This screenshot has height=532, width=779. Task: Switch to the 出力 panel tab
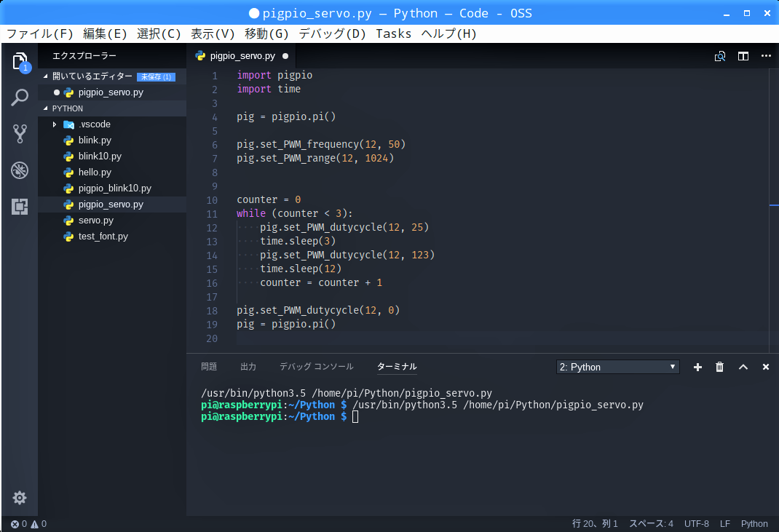[248, 367]
